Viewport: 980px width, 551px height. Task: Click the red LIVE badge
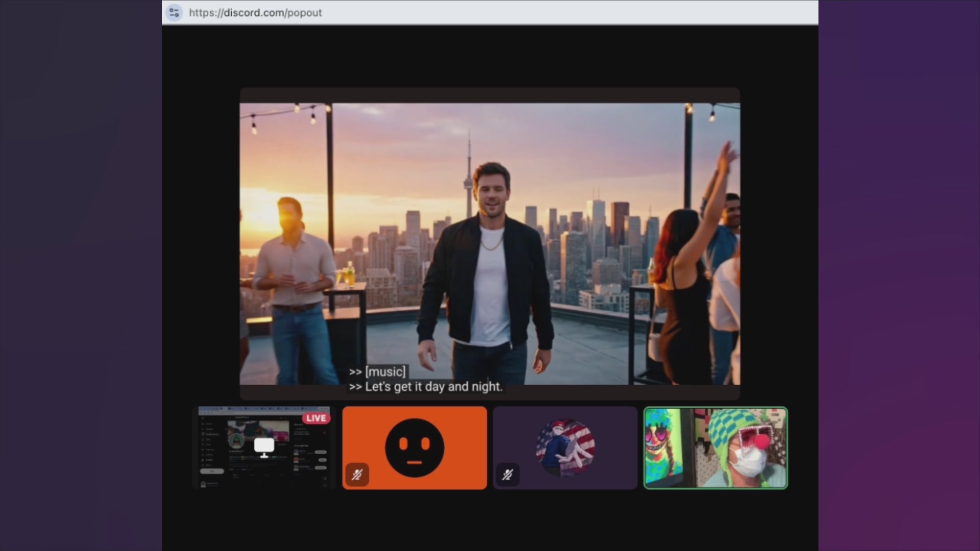click(x=316, y=418)
